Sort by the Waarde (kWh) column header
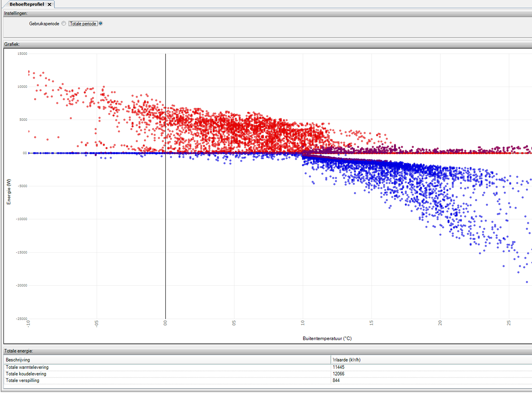 point(346,360)
